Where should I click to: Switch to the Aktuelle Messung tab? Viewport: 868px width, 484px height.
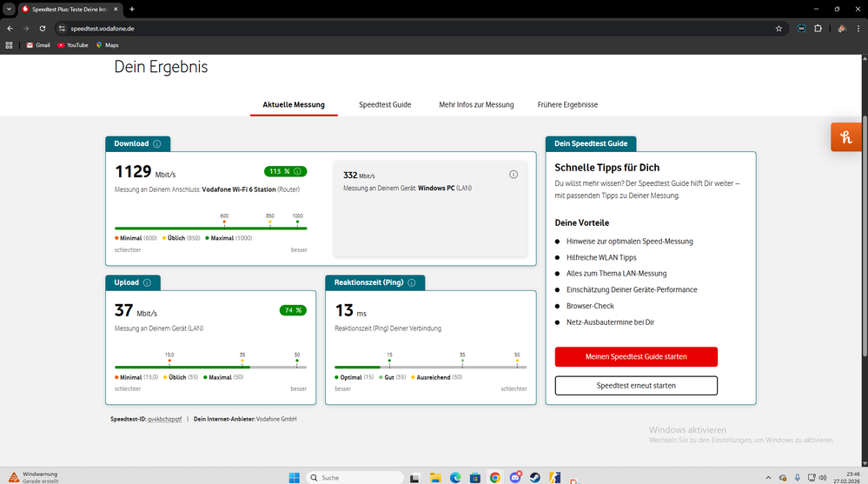point(294,104)
